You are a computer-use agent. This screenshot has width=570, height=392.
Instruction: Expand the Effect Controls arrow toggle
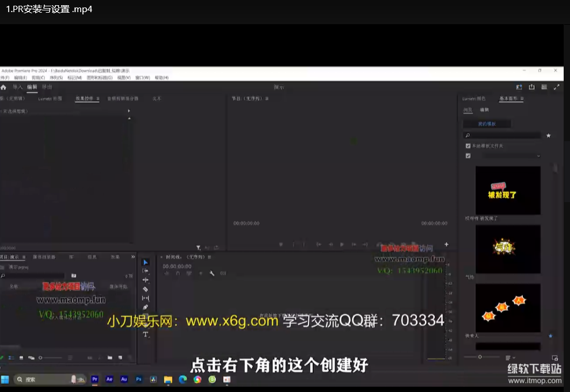(129, 111)
